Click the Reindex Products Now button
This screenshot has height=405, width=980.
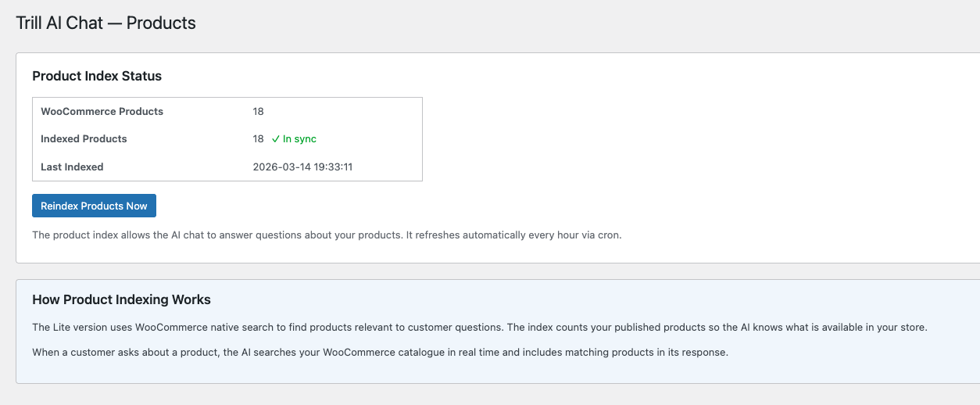94,206
